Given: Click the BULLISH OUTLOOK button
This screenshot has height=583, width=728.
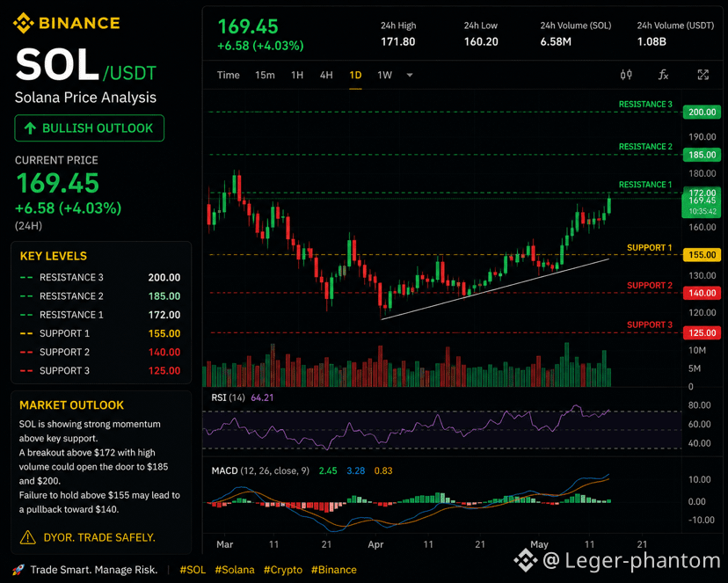Looking at the screenshot, I should point(89,128).
